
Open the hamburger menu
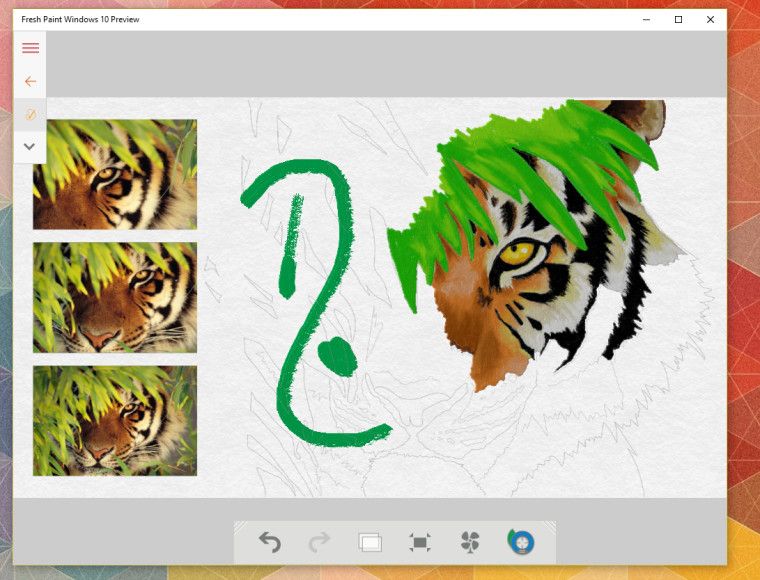pyautogui.click(x=31, y=47)
